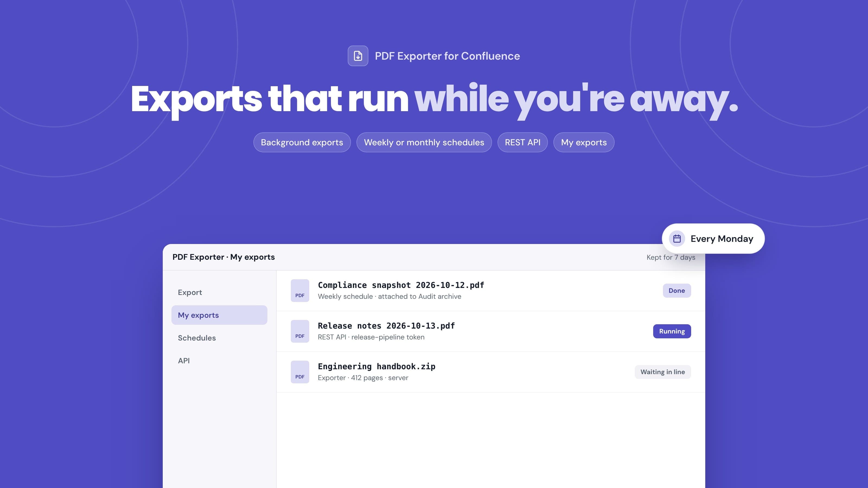Select My exports in the sidebar
The image size is (868, 488).
click(x=219, y=315)
